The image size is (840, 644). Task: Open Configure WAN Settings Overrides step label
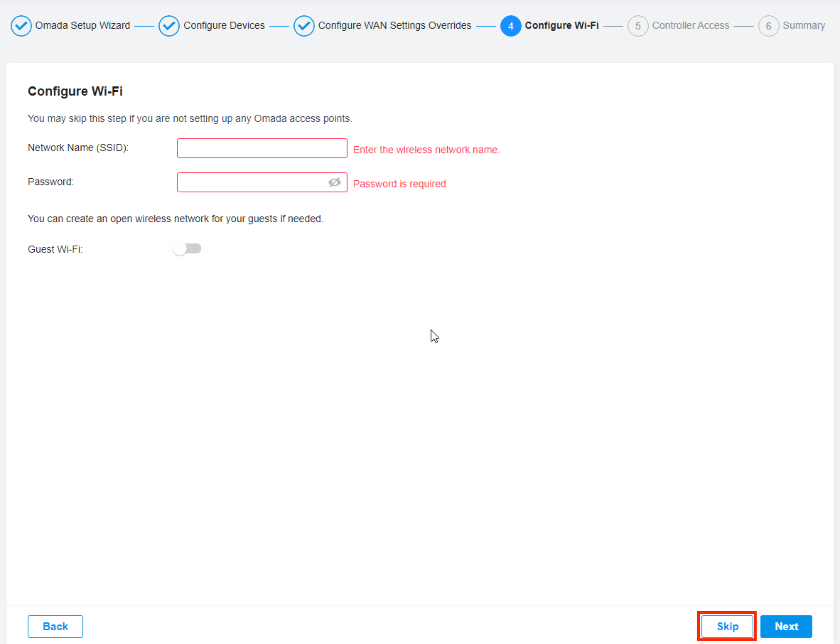[x=394, y=25]
